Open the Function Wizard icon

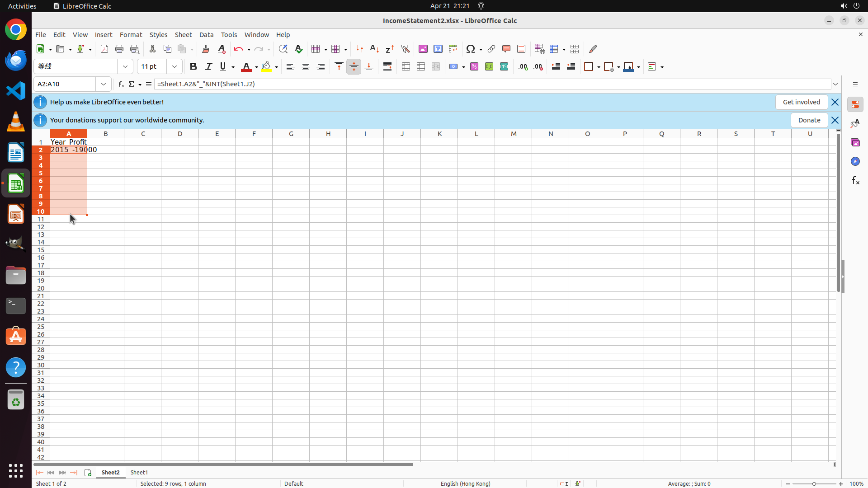tap(121, 84)
